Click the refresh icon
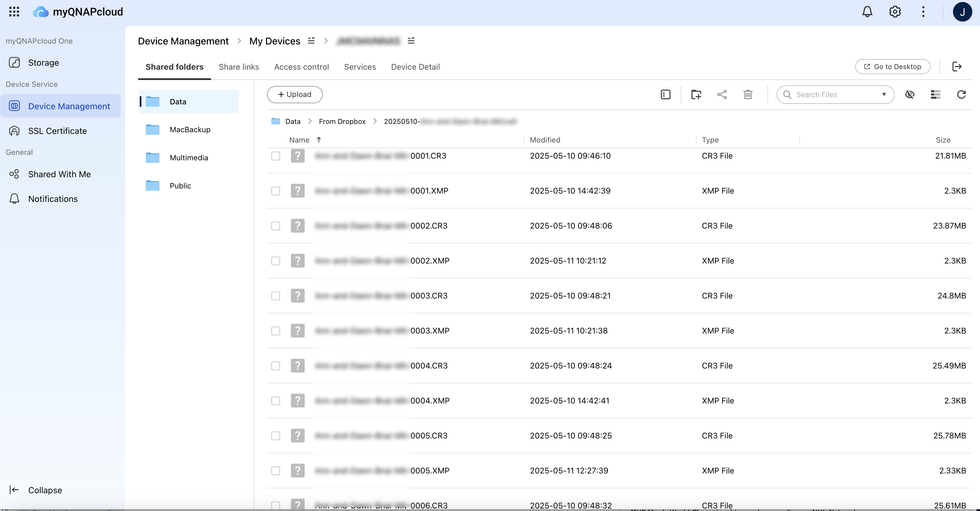 (x=961, y=94)
